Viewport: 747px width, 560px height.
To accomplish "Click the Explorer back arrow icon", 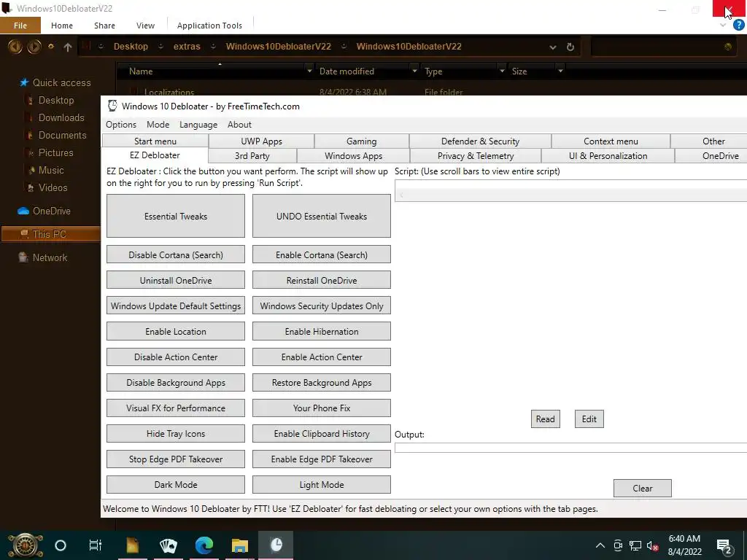I will click(x=15, y=47).
